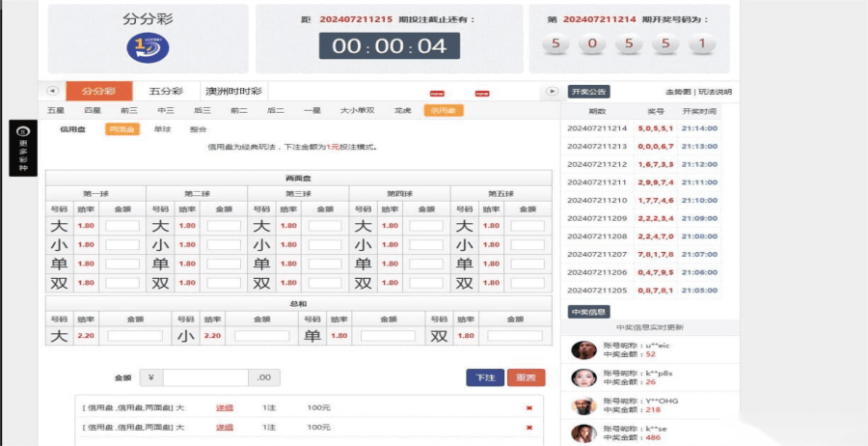Image resolution: width=868 pixels, height=446 pixels.
Task: Choose the 单球 sub-mode option
Action: pos(162,129)
